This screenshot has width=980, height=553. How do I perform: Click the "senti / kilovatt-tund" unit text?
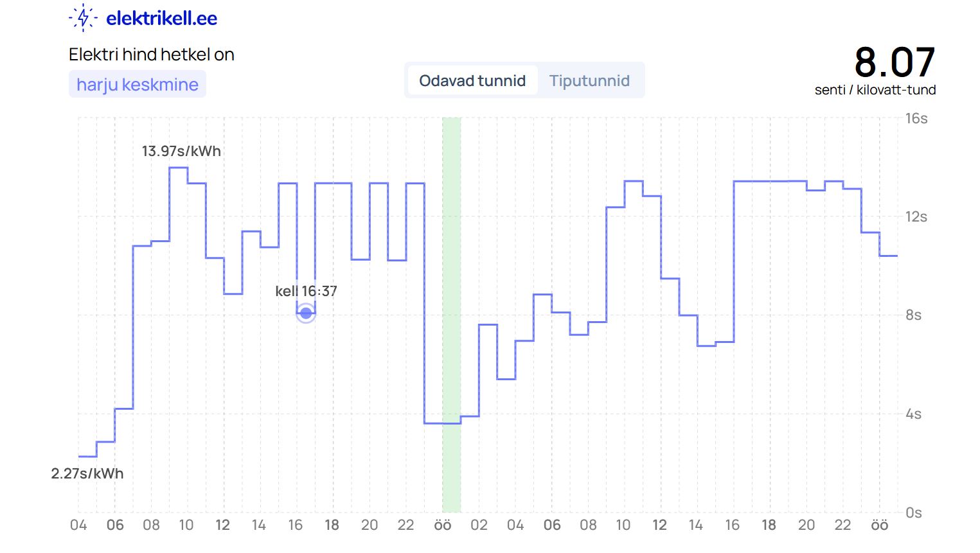click(875, 90)
